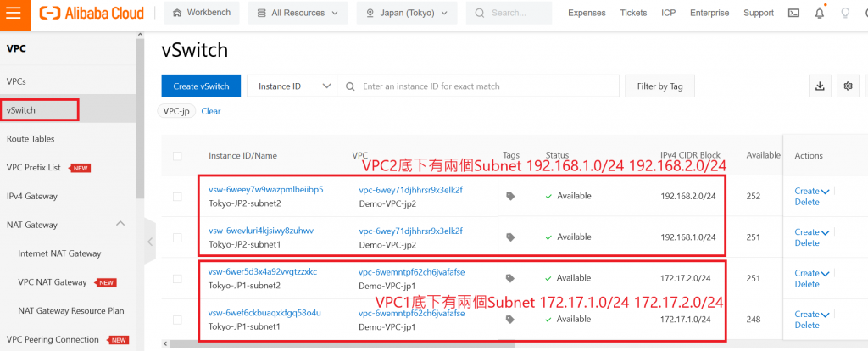
Task: Clear the VPC-jp filter
Action: (211, 111)
